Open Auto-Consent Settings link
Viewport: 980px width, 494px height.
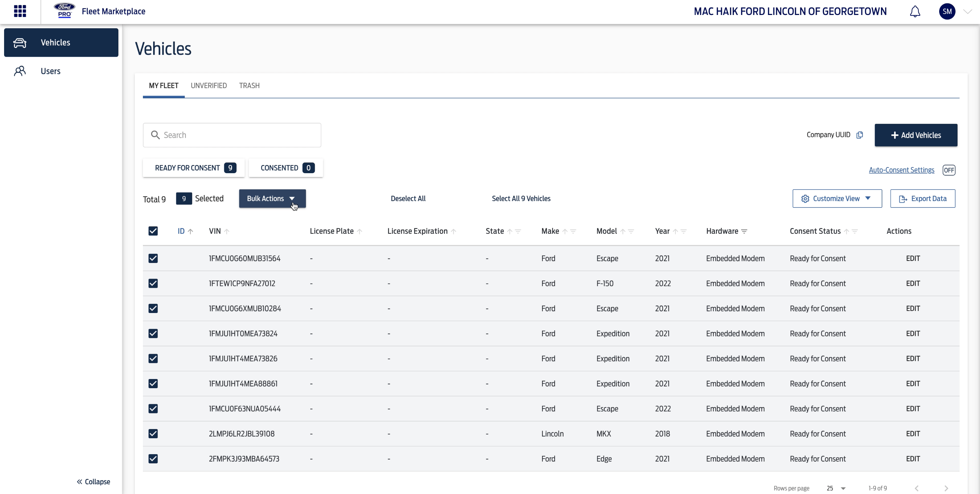point(901,170)
